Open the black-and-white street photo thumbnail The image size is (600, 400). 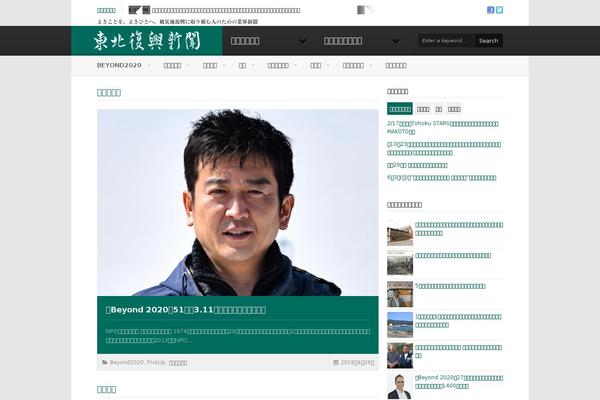[x=400, y=263]
